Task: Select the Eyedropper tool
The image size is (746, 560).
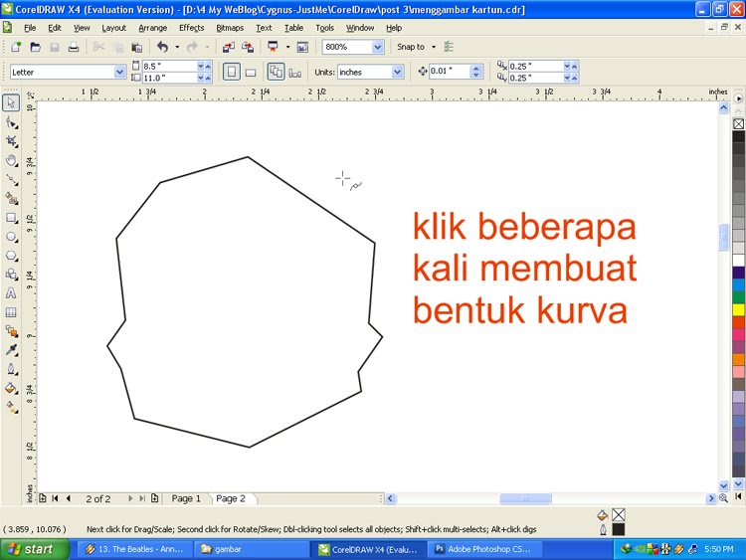Action: [x=11, y=350]
